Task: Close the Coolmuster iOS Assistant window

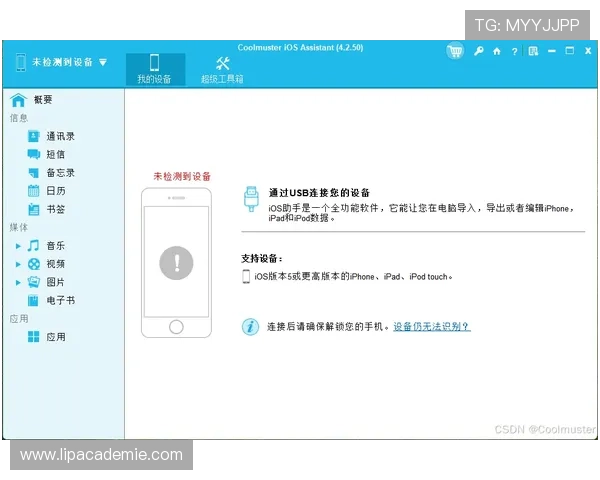Action: 588,51
